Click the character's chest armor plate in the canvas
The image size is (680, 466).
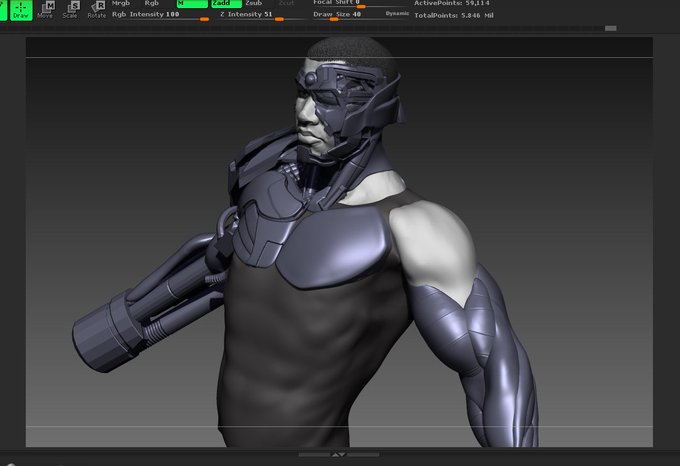[x=334, y=247]
